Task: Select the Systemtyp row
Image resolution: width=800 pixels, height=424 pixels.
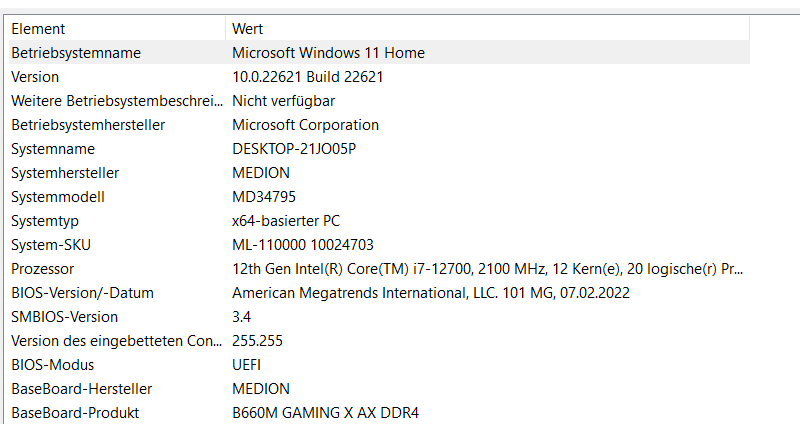Action: point(45,221)
